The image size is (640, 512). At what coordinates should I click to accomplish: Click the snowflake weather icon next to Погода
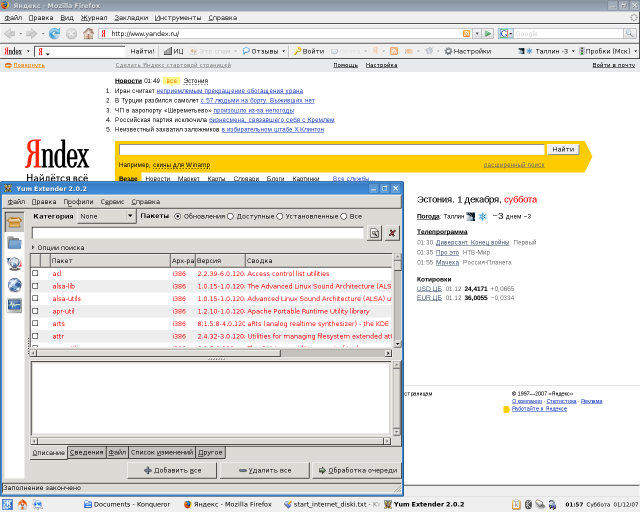click(x=482, y=216)
